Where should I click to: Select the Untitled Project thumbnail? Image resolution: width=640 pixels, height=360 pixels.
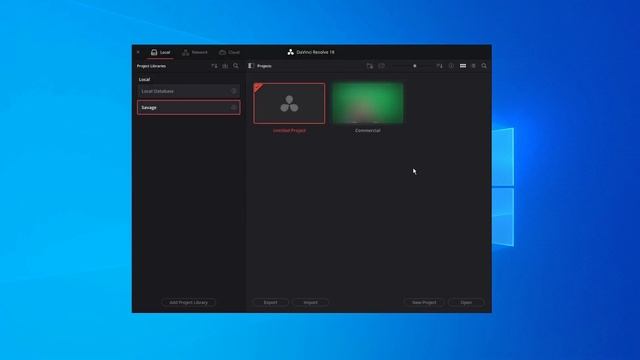click(289, 103)
